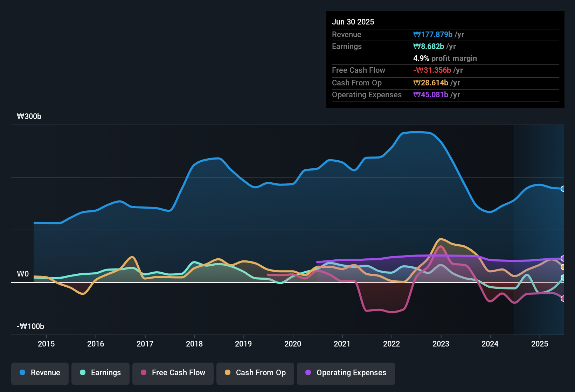Select the 2023 year label
The width and height of the screenshot is (575, 392).
pyautogui.click(x=442, y=344)
